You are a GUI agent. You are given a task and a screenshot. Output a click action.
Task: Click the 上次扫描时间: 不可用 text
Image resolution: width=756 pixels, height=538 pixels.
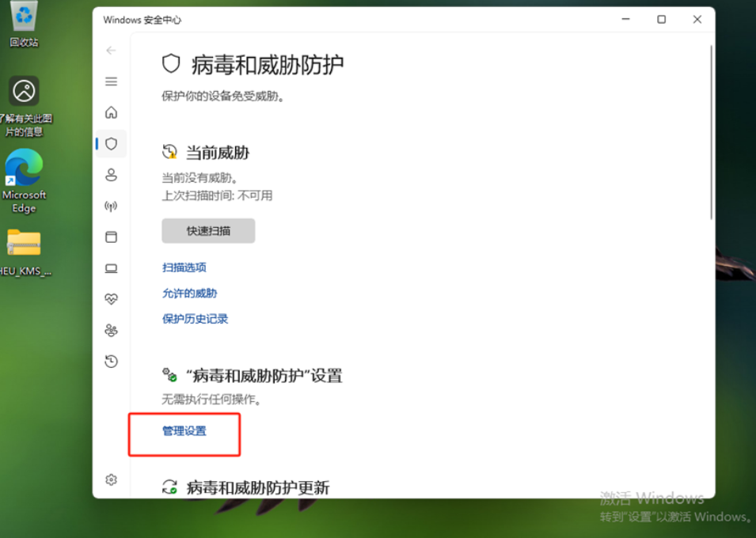click(x=217, y=195)
